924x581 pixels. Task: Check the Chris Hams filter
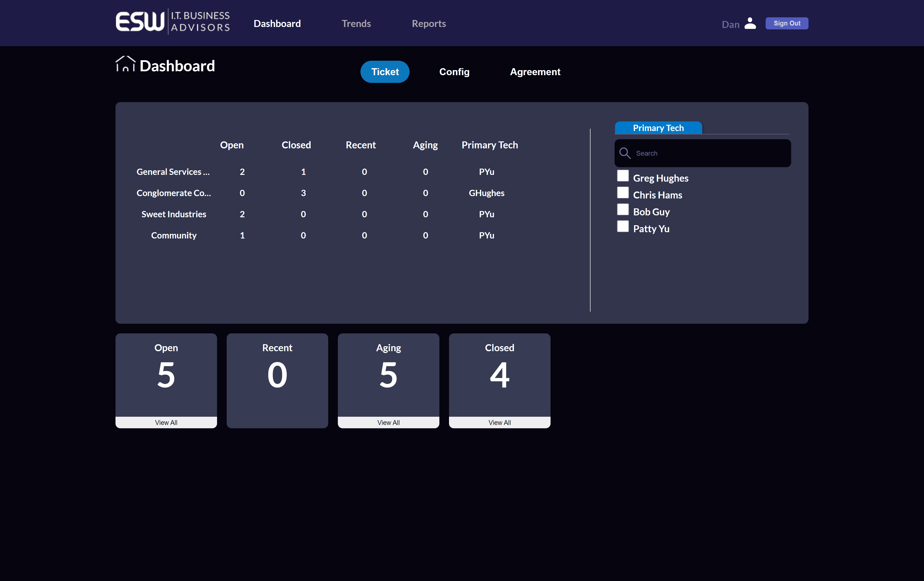(x=623, y=192)
